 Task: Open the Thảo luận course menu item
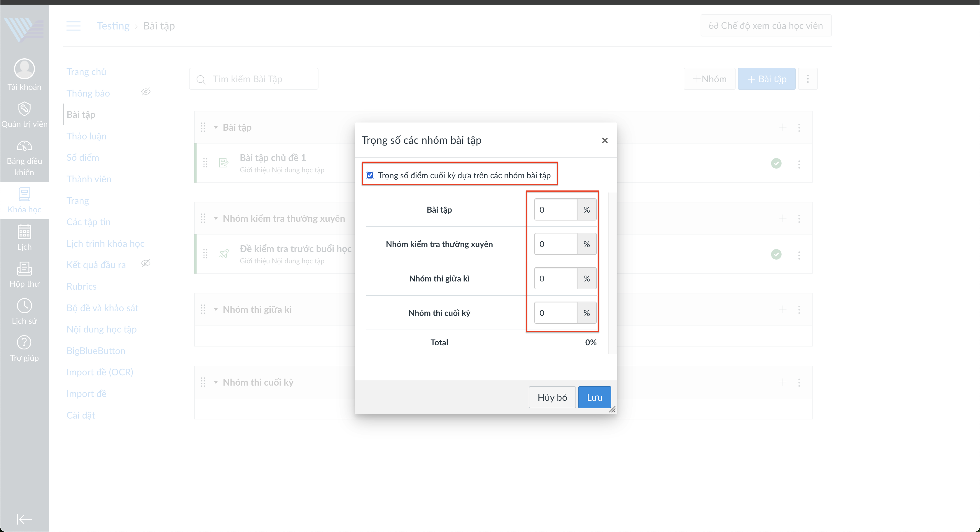pyautogui.click(x=86, y=136)
